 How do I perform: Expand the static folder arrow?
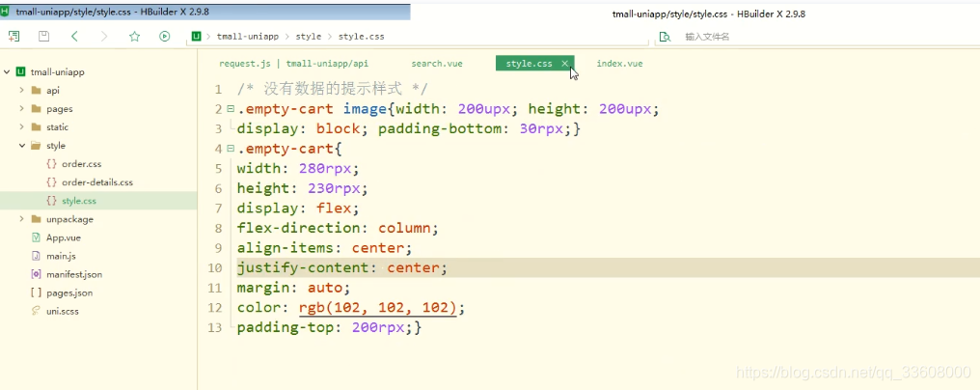[x=21, y=127]
